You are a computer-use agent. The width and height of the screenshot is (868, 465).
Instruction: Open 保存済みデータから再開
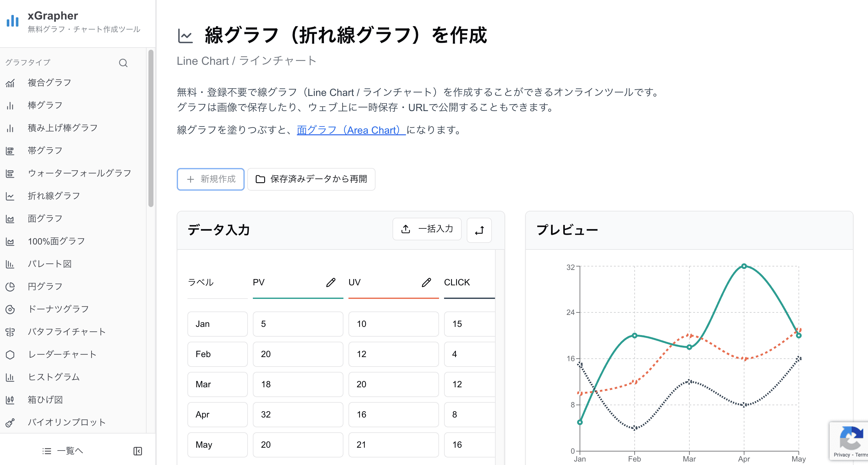(311, 179)
